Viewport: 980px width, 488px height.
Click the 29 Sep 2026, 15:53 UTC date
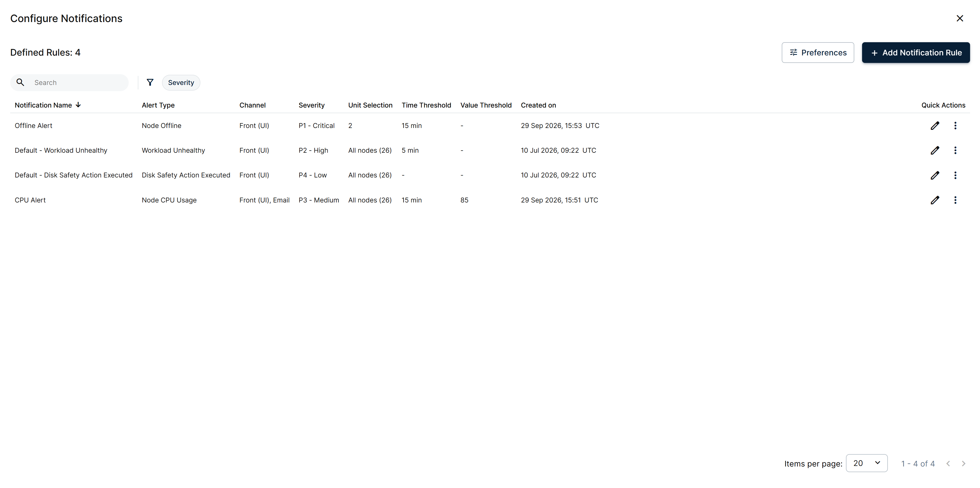(x=560, y=126)
